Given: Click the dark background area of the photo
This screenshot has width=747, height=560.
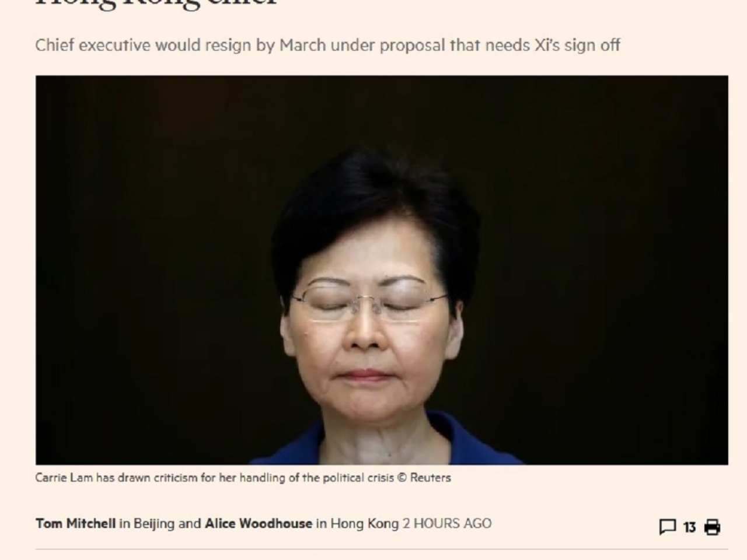Looking at the screenshot, I should pyautogui.click(x=146, y=233).
